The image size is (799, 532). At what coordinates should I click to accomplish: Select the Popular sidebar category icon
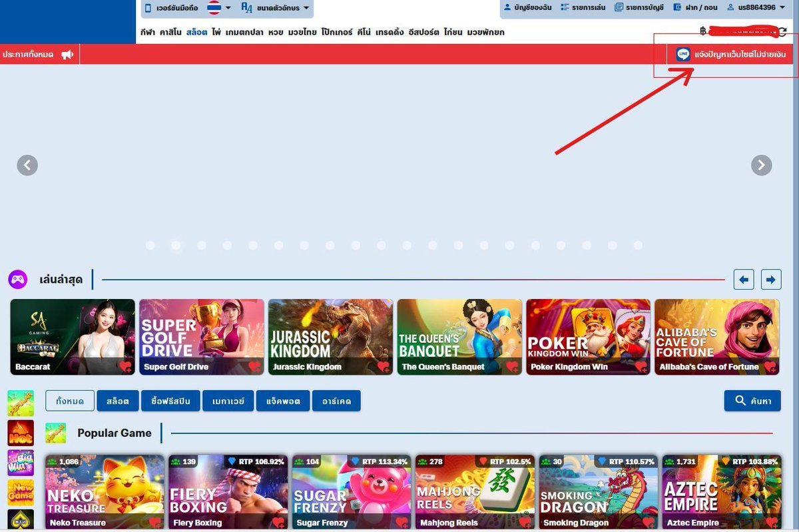tap(21, 403)
